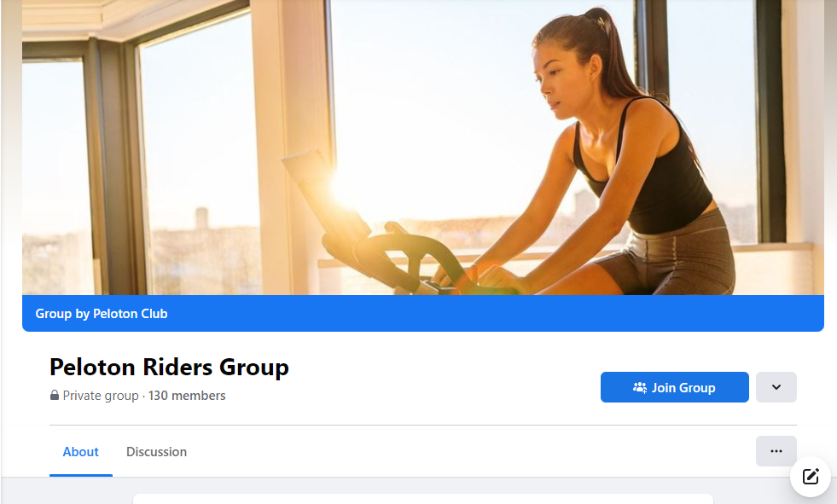
Task: Open the three-dots more options button
Action: pyautogui.click(x=776, y=451)
